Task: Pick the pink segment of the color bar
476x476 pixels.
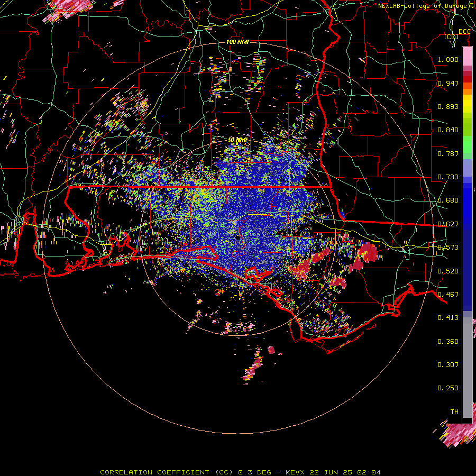Action: (467, 57)
